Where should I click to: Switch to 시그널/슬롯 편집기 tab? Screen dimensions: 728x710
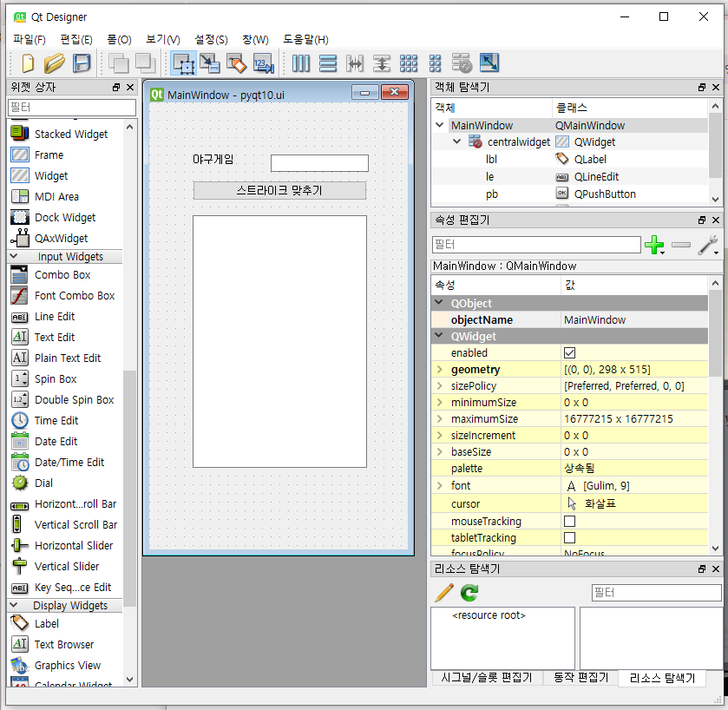486,678
